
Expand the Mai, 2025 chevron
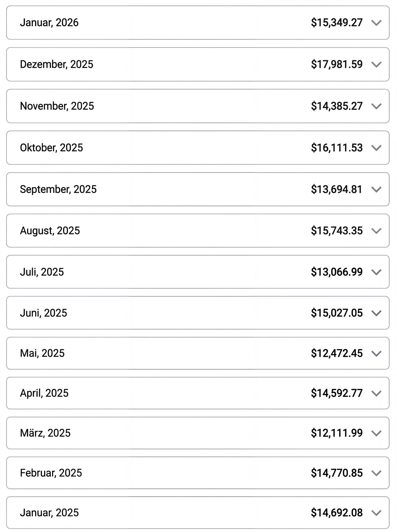376,353
